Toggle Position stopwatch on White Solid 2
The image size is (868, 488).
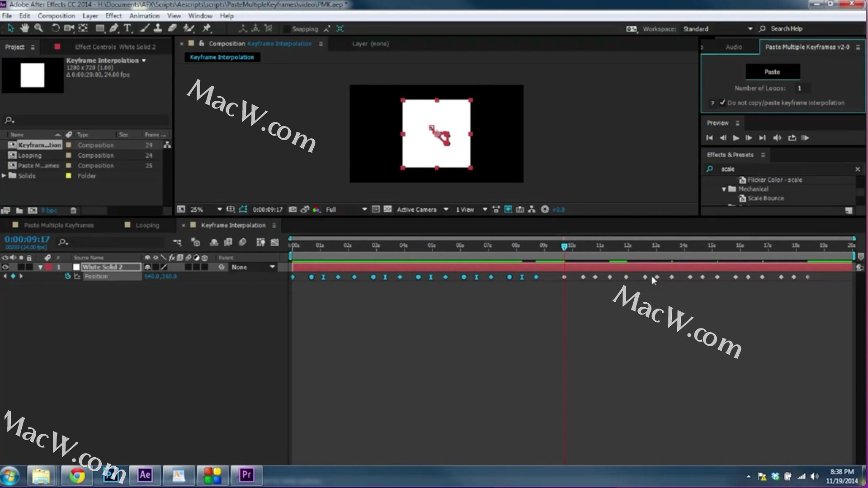pyautogui.click(x=68, y=276)
